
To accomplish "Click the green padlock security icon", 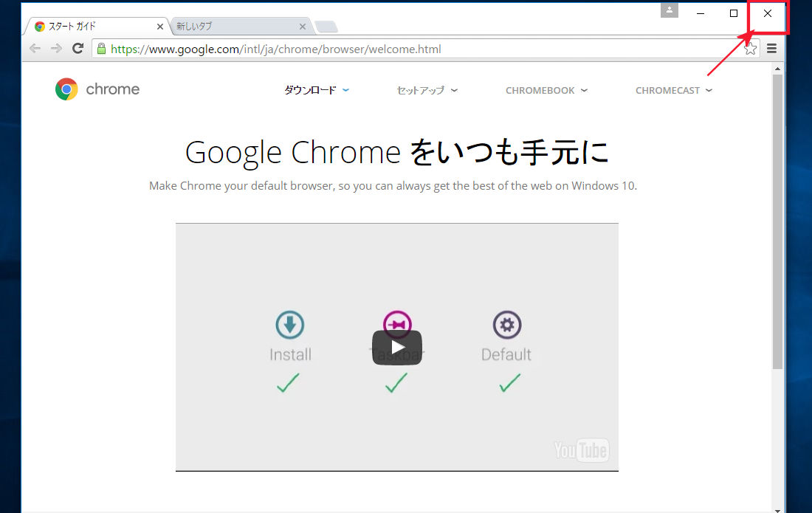I will 102,49.
